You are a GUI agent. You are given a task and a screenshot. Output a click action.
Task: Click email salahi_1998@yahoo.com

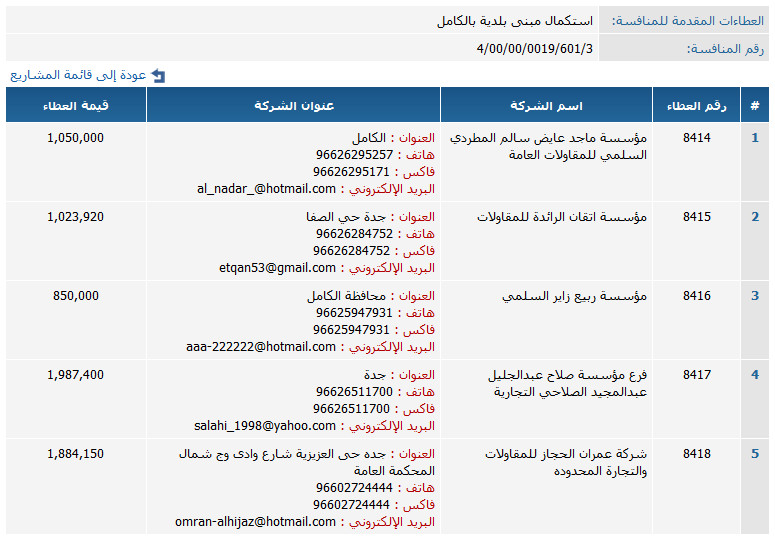(265, 426)
